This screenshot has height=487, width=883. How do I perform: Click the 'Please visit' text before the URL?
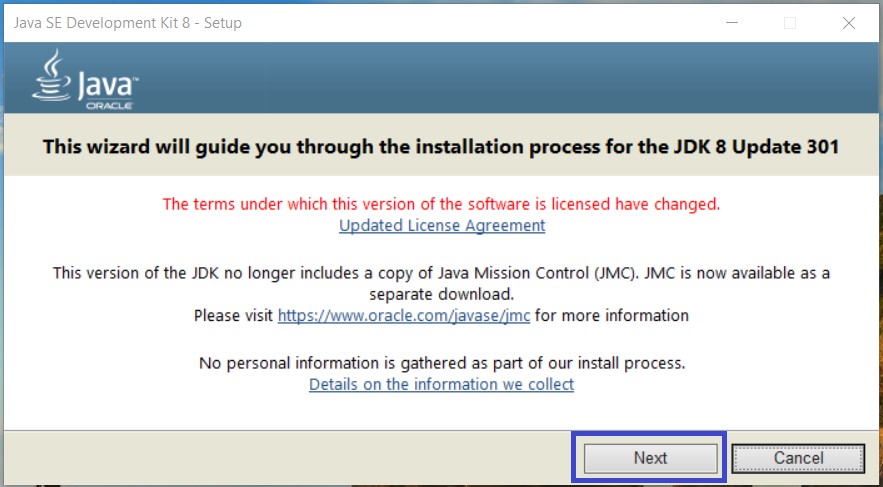click(x=233, y=315)
